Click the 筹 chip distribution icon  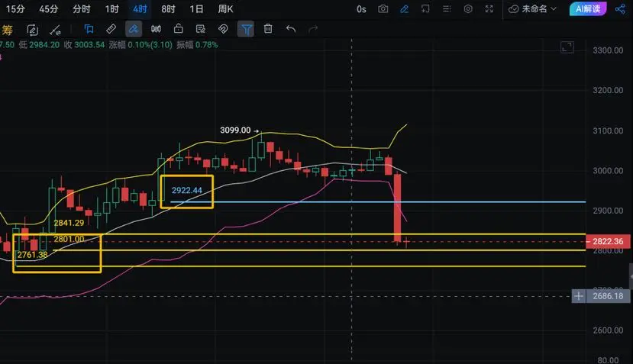(x=7, y=30)
